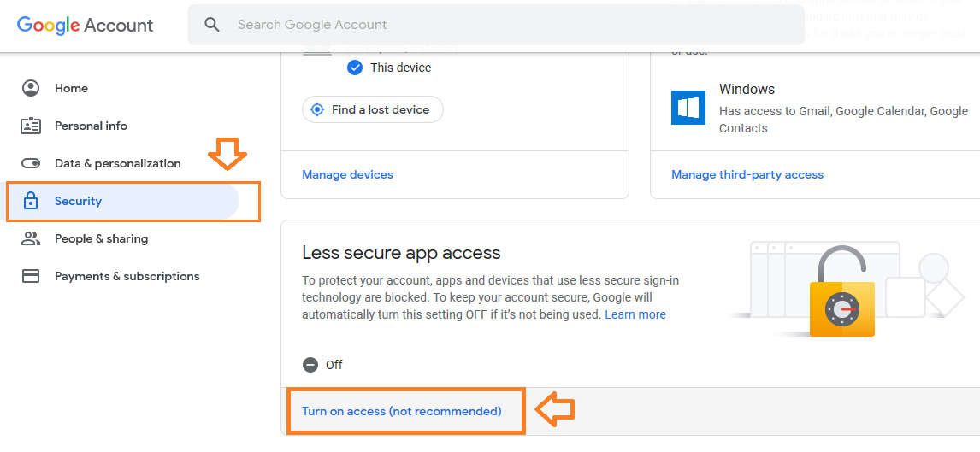Click the Windows app logo
This screenshot has height=452, width=980.
pyautogui.click(x=688, y=108)
